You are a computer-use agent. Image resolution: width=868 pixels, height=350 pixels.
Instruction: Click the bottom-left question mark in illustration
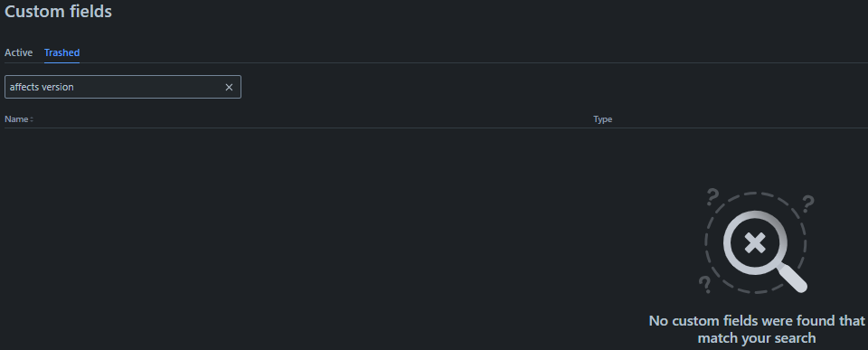704,284
